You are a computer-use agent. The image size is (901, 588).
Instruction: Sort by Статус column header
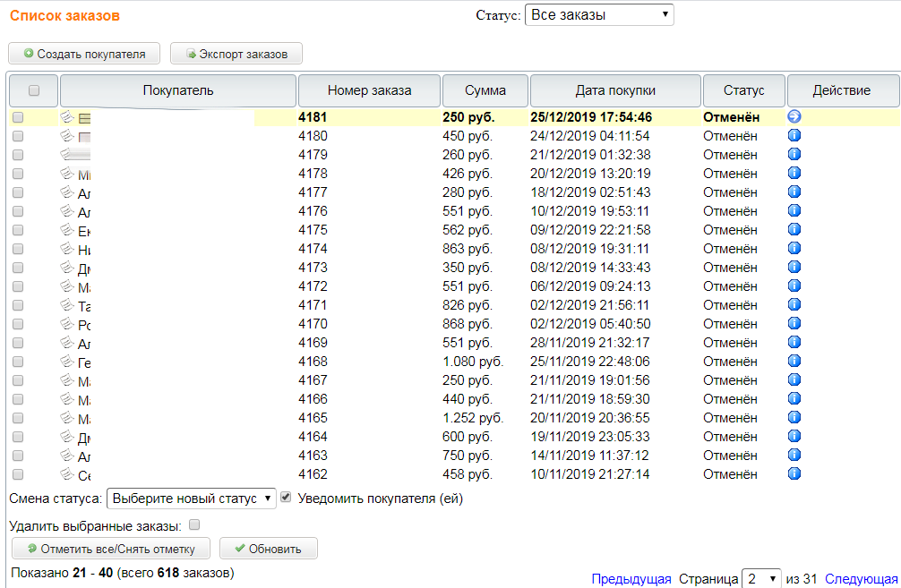pyautogui.click(x=743, y=90)
